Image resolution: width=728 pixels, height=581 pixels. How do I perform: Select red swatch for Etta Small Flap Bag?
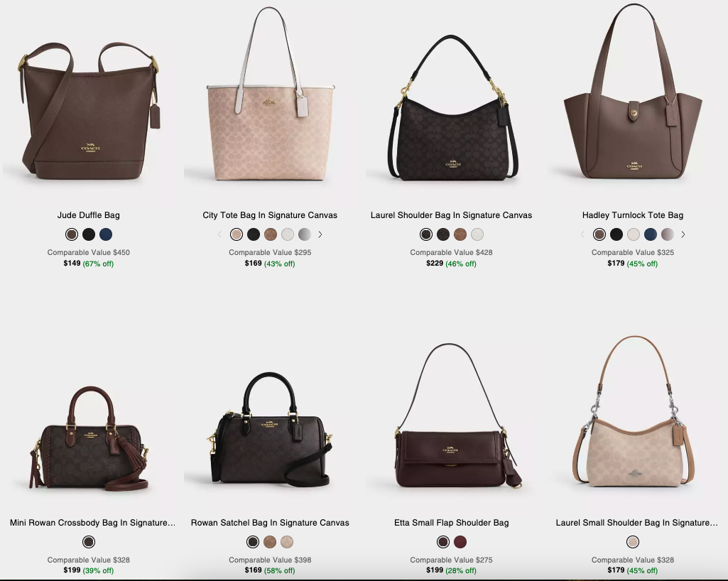tap(460, 542)
